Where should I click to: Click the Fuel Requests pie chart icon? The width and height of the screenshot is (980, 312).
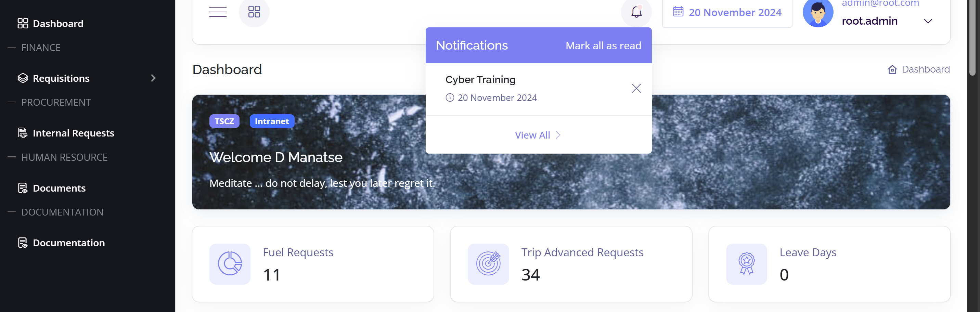click(x=230, y=264)
